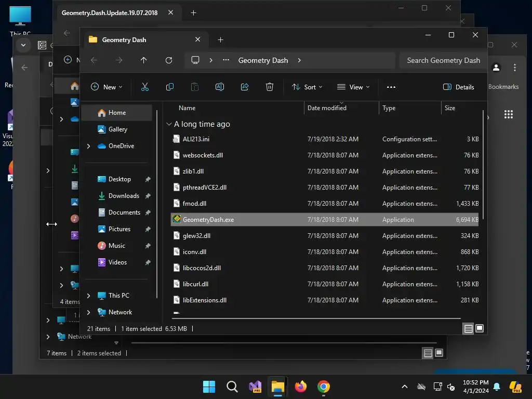The image size is (532, 399).
Task: Click the Back navigation arrow
Action: pos(94,60)
